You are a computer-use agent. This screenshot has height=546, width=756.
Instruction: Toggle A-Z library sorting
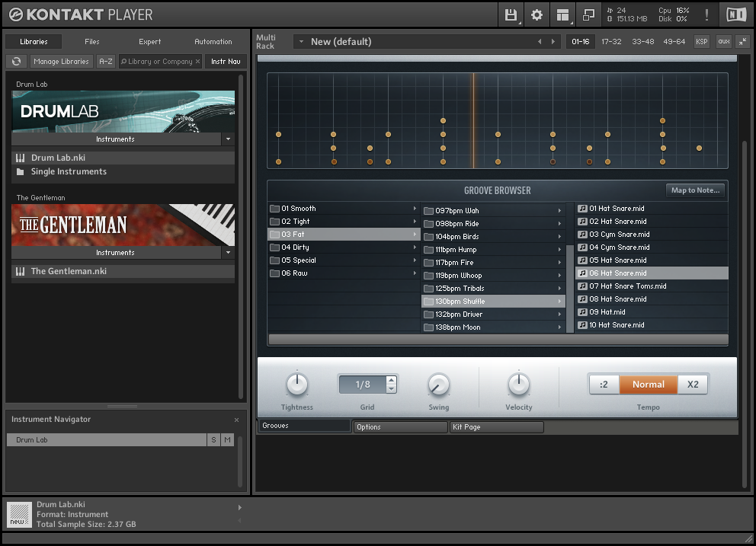coord(106,61)
